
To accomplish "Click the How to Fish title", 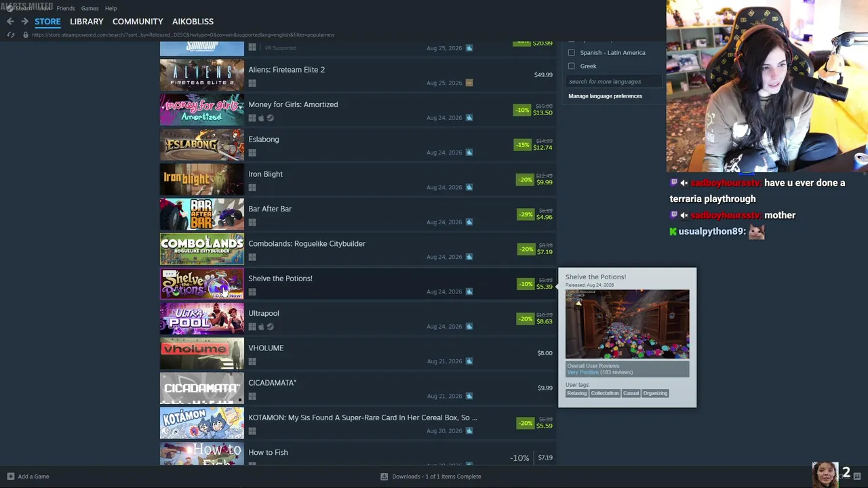I will (268, 453).
